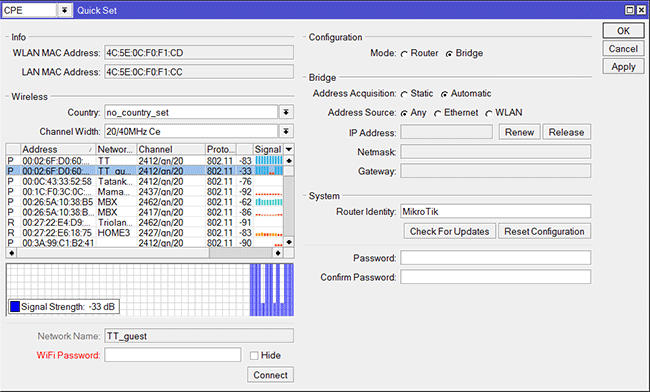Click the Network Name field

pos(199,336)
